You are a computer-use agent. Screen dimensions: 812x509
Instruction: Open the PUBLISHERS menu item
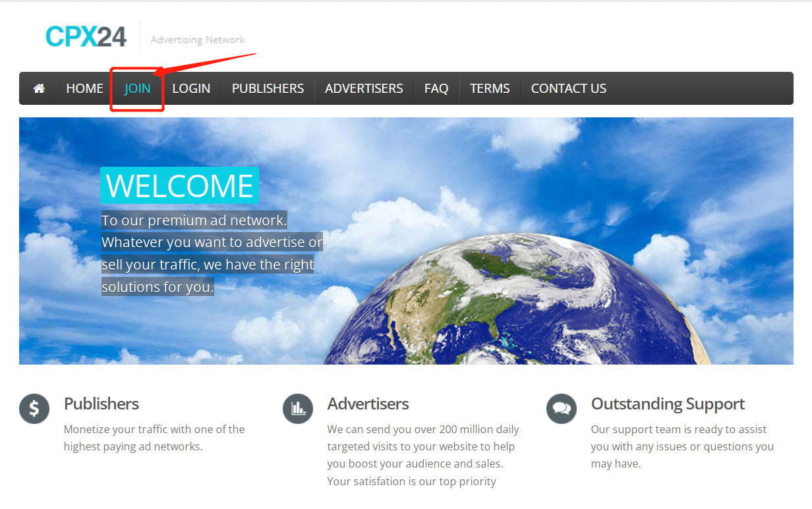point(268,88)
